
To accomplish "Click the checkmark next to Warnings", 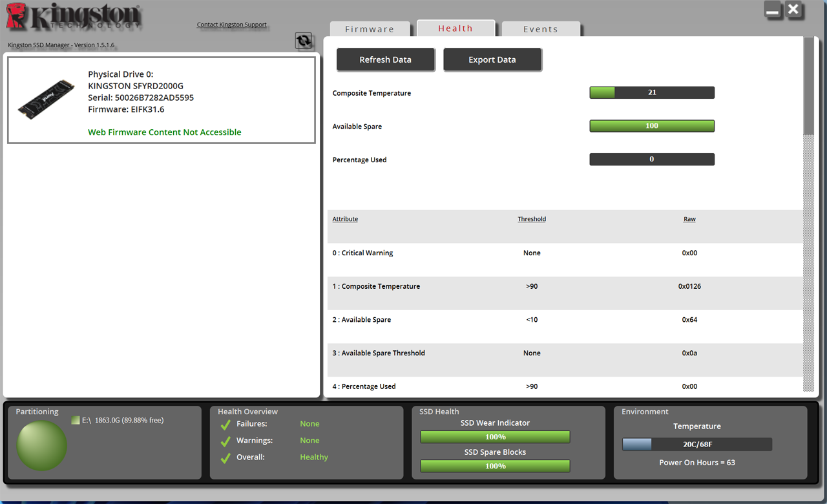I will 225,440.
